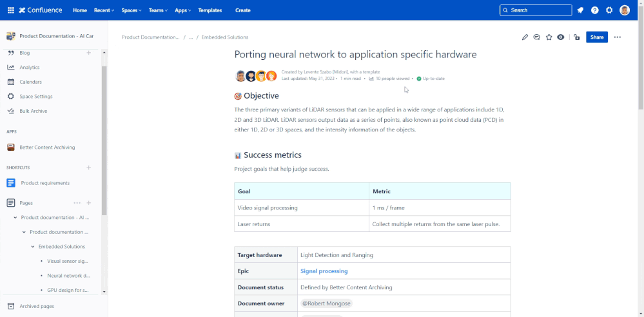Collapse Product documentation - AI tree root
The image size is (644, 317).
tap(15, 218)
